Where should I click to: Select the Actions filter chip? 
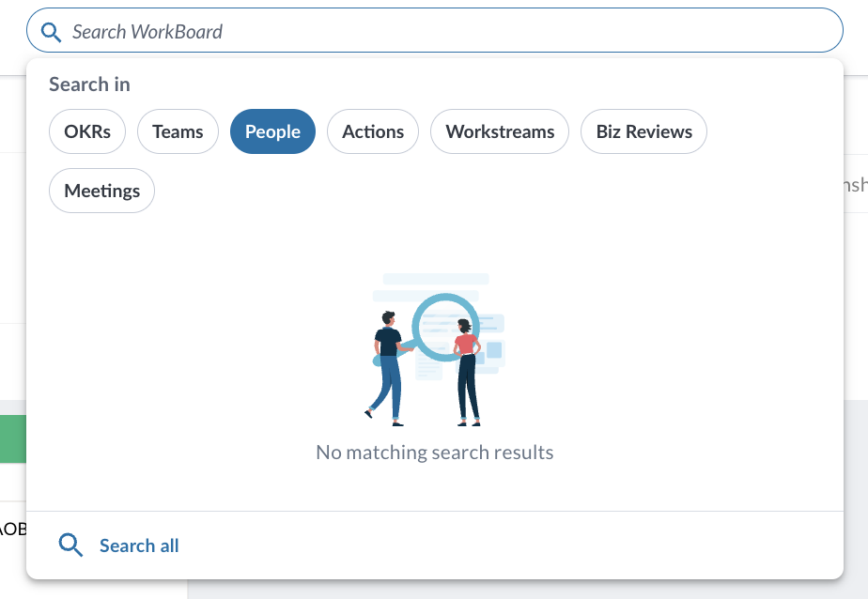(373, 131)
